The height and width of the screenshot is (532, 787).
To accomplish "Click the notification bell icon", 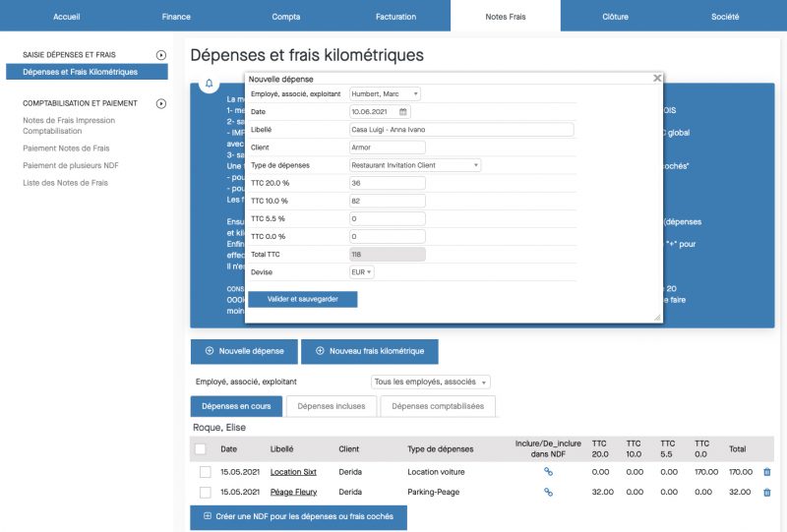I will (x=208, y=85).
